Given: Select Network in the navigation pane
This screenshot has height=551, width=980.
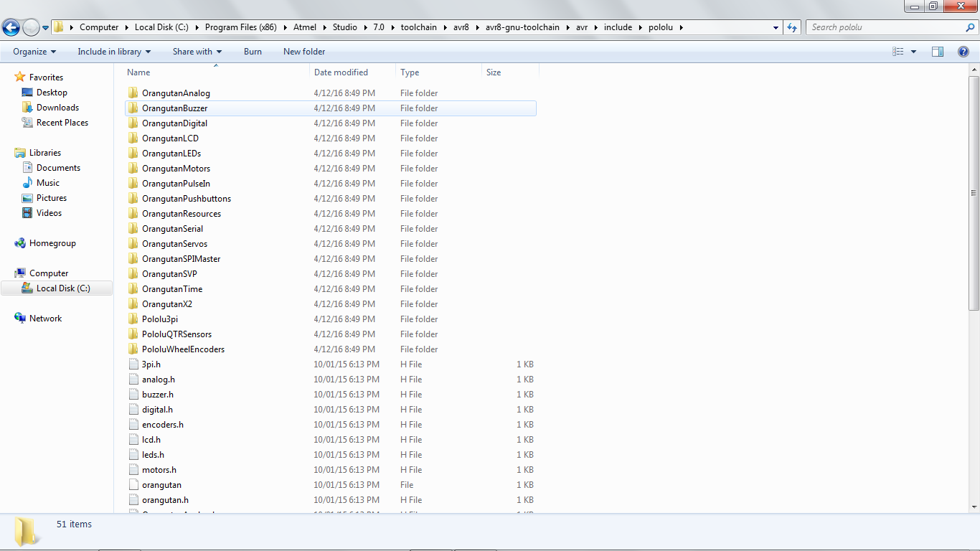Looking at the screenshot, I should [x=45, y=319].
